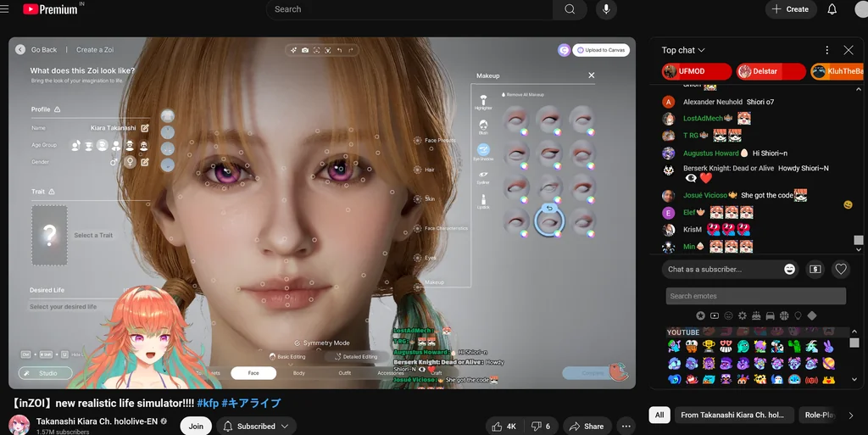Switch to the Outfit tab
The height and width of the screenshot is (435, 868).
coord(345,373)
